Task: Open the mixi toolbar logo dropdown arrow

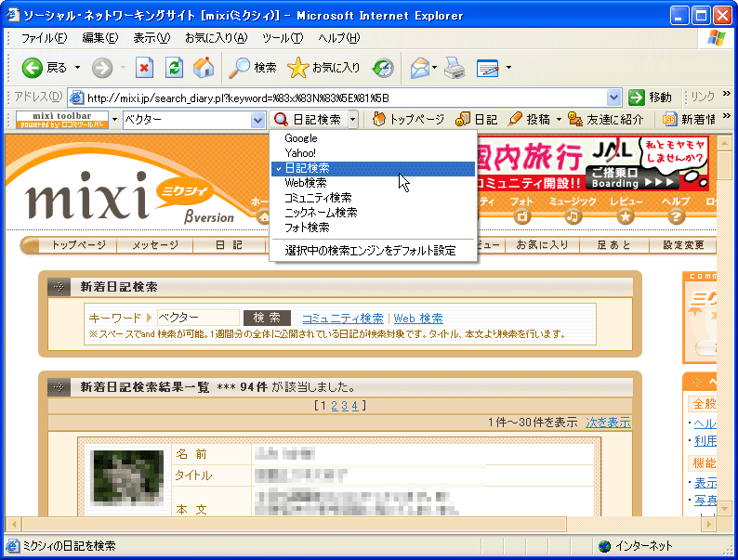Action: [114, 120]
